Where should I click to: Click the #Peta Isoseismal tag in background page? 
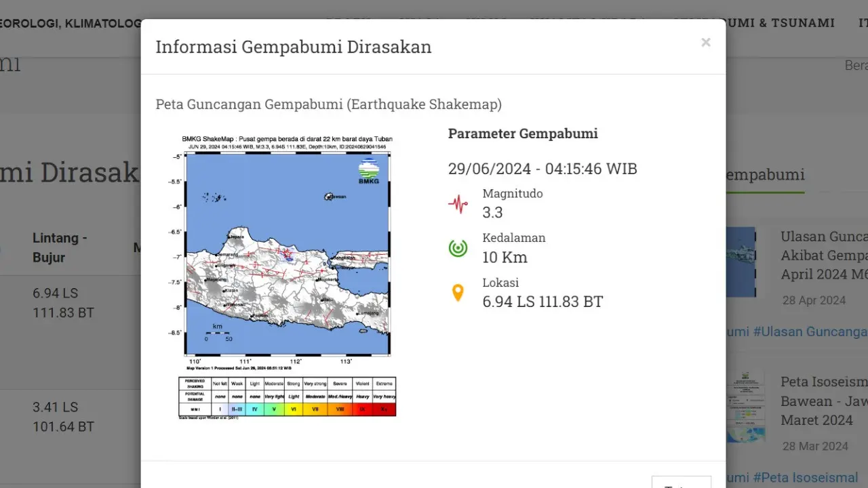[805, 478]
